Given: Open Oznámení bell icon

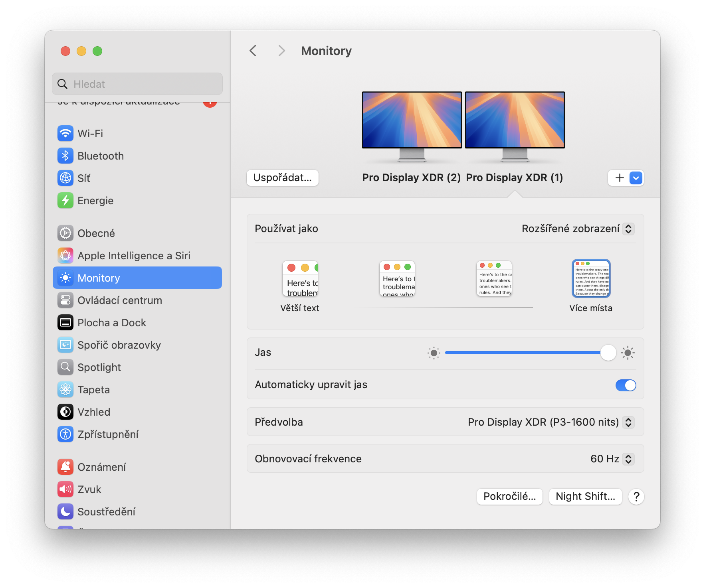Looking at the screenshot, I should pos(65,467).
